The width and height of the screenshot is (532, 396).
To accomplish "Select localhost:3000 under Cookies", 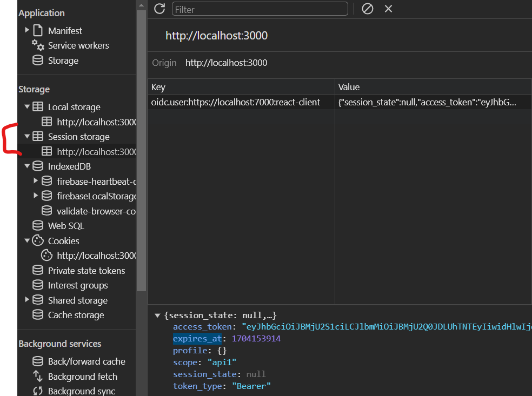I will pos(85,255).
